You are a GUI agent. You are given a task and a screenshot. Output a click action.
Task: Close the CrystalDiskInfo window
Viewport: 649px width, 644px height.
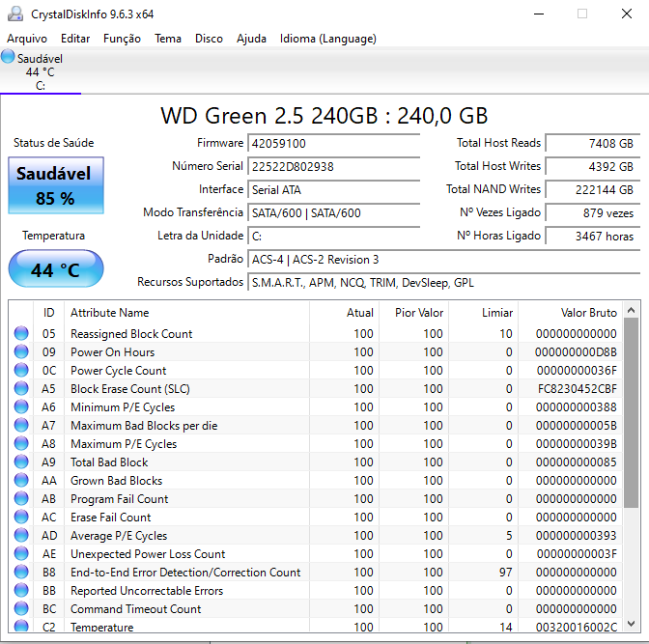click(627, 14)
